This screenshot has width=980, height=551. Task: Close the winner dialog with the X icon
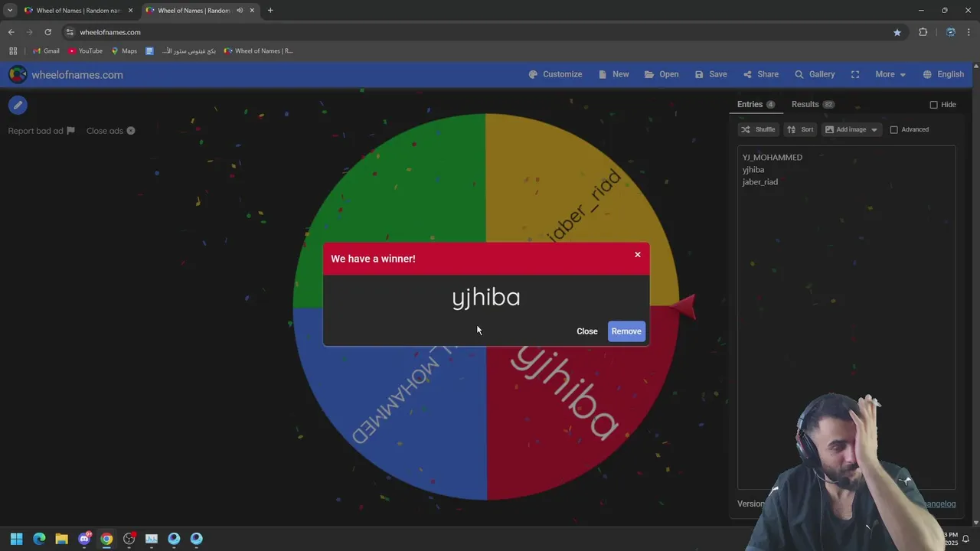pos(638,255)
